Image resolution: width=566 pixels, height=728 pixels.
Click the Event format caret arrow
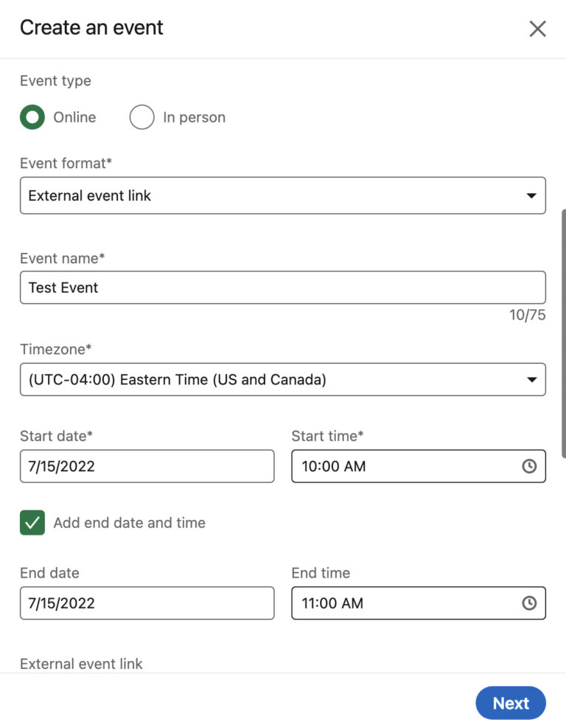point(531,195)
